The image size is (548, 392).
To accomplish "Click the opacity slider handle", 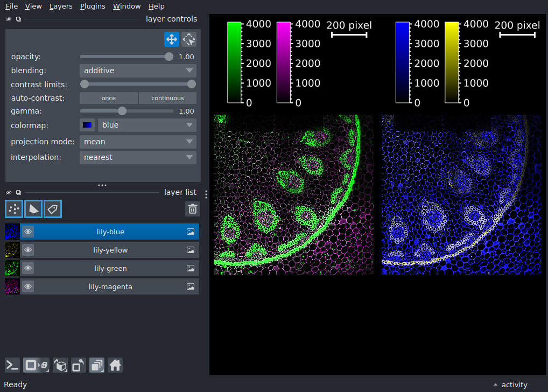I will pyautogui.click(x=169, y=57).
